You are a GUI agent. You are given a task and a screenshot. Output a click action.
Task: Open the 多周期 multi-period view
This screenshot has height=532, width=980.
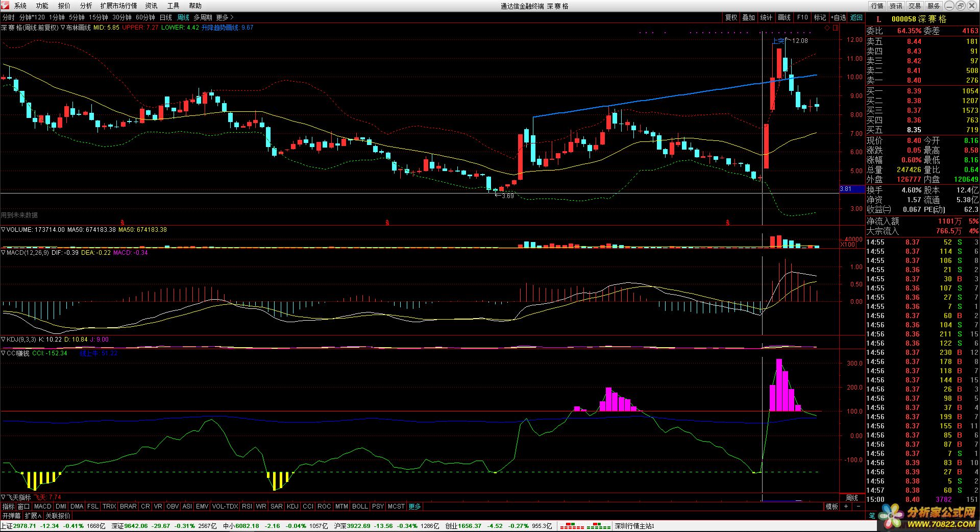click(203, 17)
